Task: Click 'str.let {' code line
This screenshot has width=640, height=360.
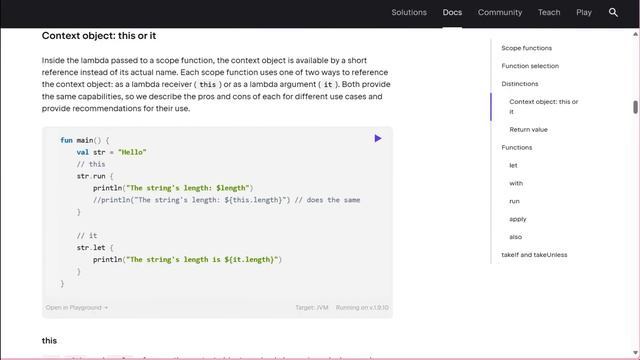Action: tap(95, 248)
